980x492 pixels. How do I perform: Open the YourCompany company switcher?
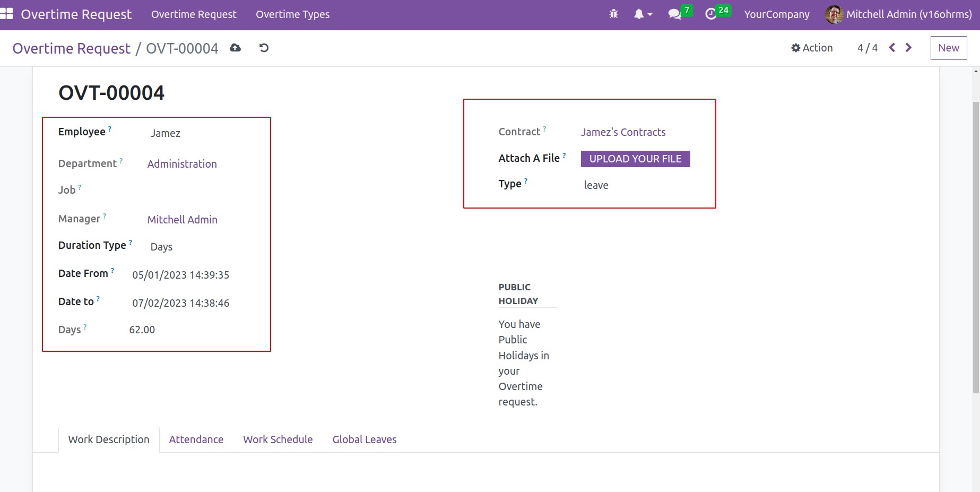tap(776, 14)
